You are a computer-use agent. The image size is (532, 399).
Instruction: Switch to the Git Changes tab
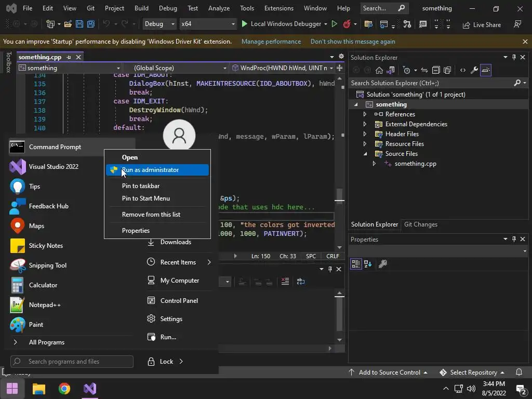tap(421, 224)
